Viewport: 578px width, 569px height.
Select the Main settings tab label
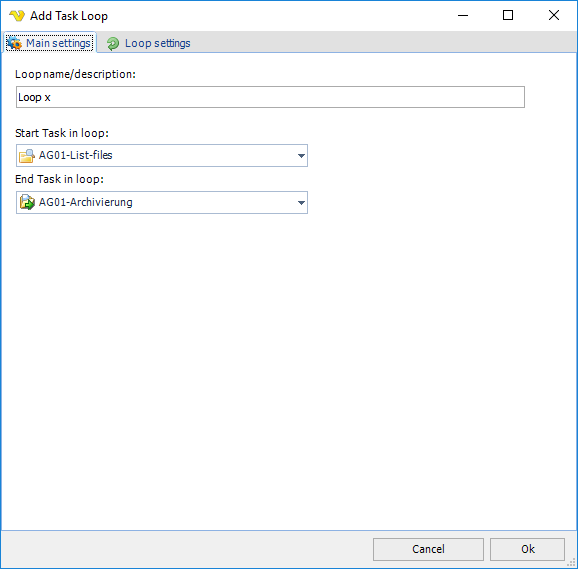pyautogui.click(x=58, y=43)
